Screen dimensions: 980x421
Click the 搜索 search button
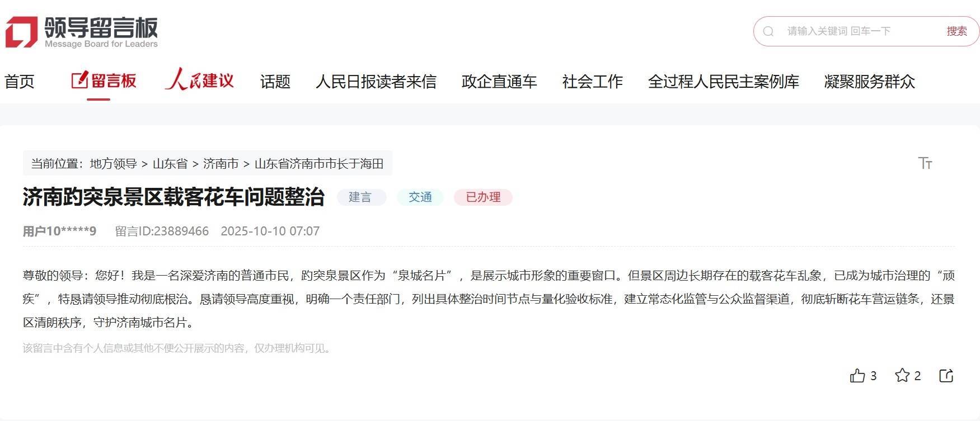957,31
